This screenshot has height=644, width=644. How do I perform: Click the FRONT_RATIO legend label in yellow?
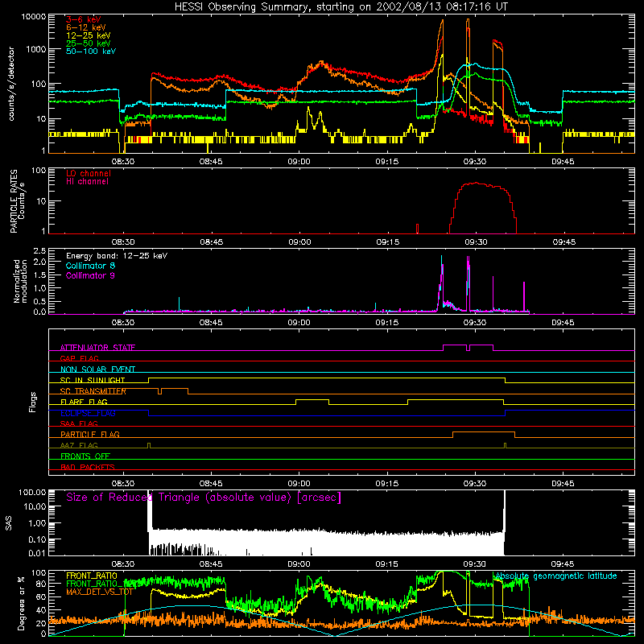(x=92, y=576)
